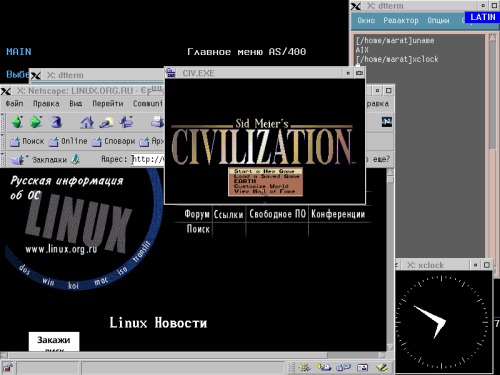500x375 pixels.
Task: Select Start a New Game in Civilization
Action: (265, 171)
